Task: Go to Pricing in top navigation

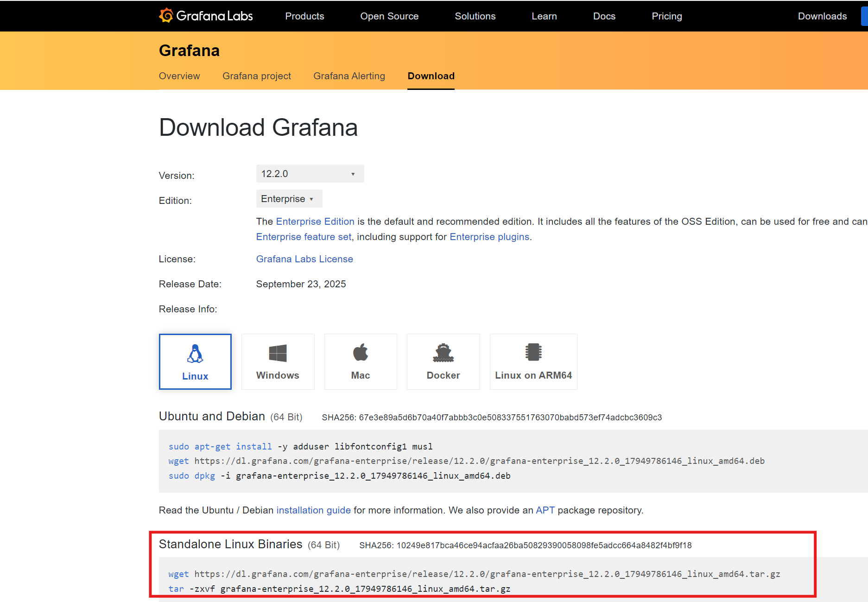Action: [x=667, y=16]
